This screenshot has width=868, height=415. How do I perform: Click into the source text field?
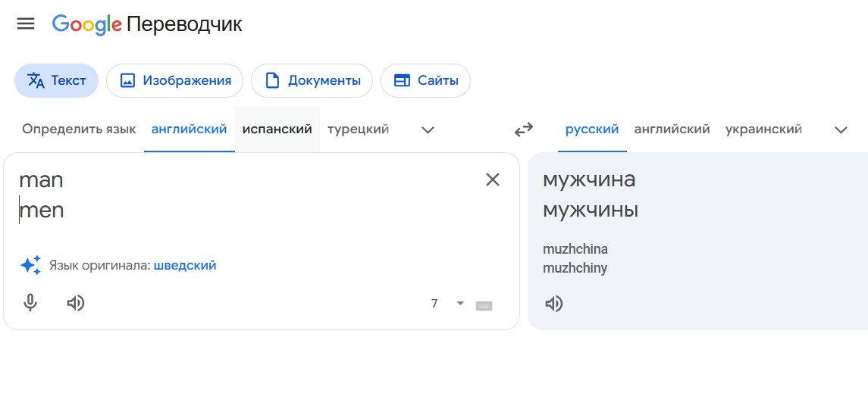click(x=249, y=211)
